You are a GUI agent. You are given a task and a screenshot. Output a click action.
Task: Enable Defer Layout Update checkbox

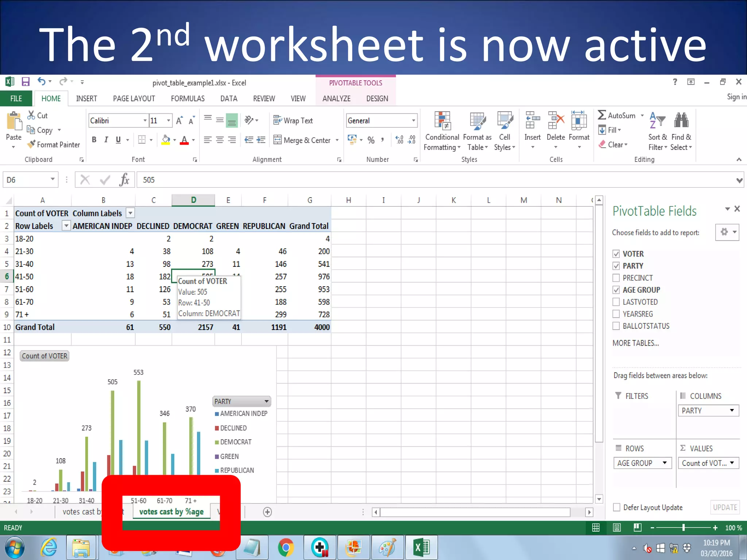616,507
